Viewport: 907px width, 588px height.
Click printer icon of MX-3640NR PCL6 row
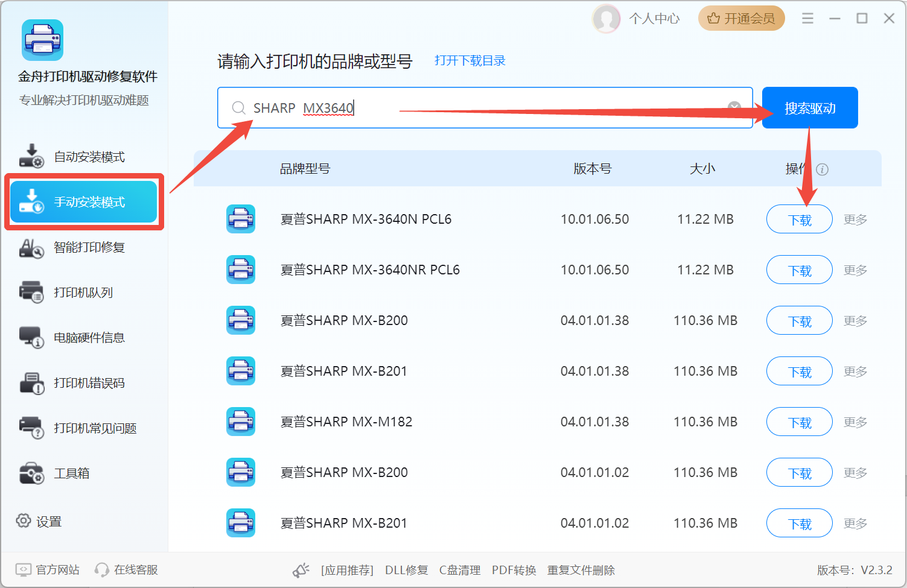[241, 270]
